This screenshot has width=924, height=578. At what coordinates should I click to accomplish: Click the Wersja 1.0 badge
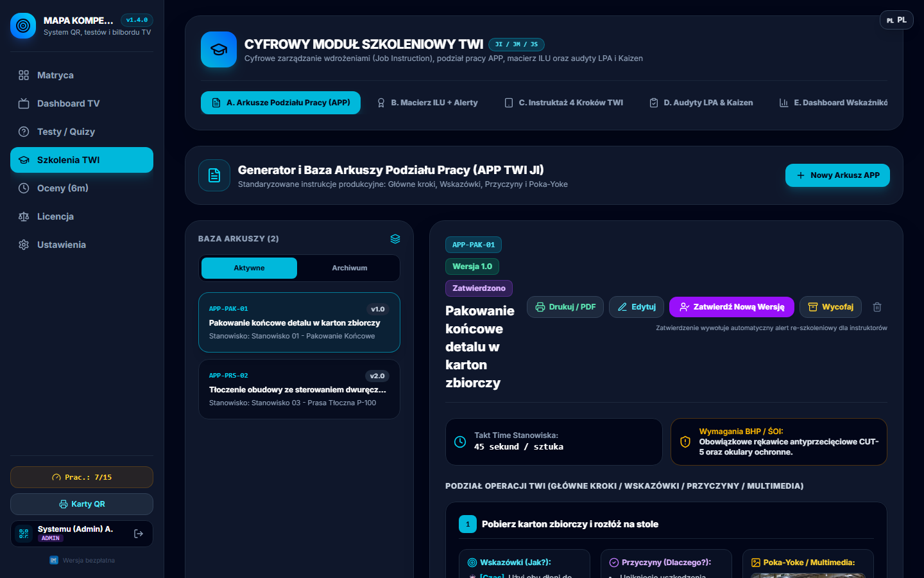click(x=472, y=267)
